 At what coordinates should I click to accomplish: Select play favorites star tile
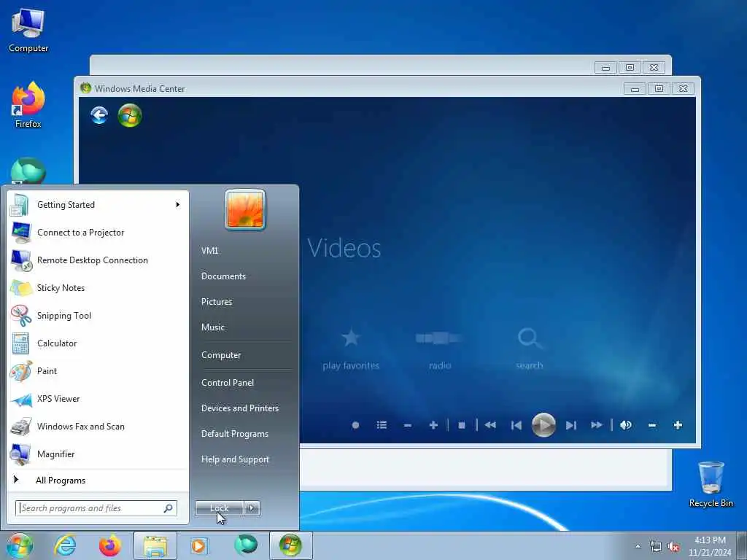tap(351, 349)
